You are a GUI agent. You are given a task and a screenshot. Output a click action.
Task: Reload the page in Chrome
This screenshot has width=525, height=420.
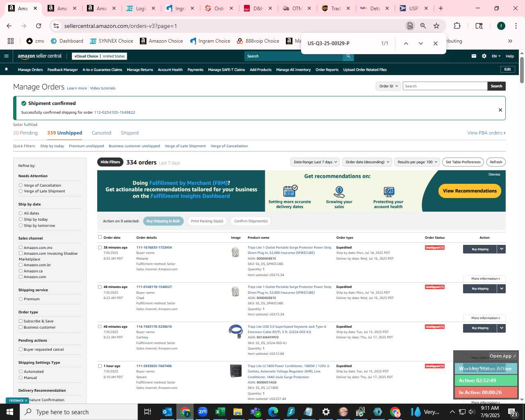pos(39,26)
